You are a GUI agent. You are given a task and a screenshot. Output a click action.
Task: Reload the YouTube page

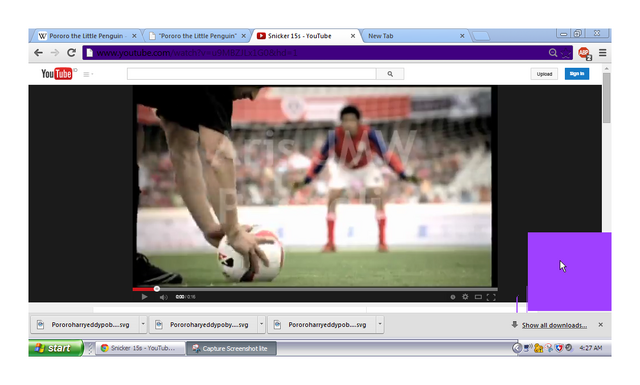point(71,53)
